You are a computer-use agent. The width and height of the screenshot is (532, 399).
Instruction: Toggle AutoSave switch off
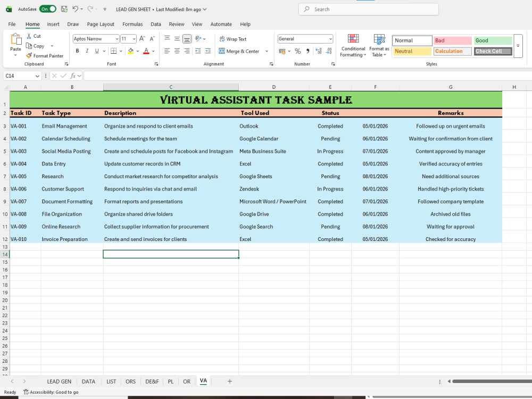coord(48,9)
